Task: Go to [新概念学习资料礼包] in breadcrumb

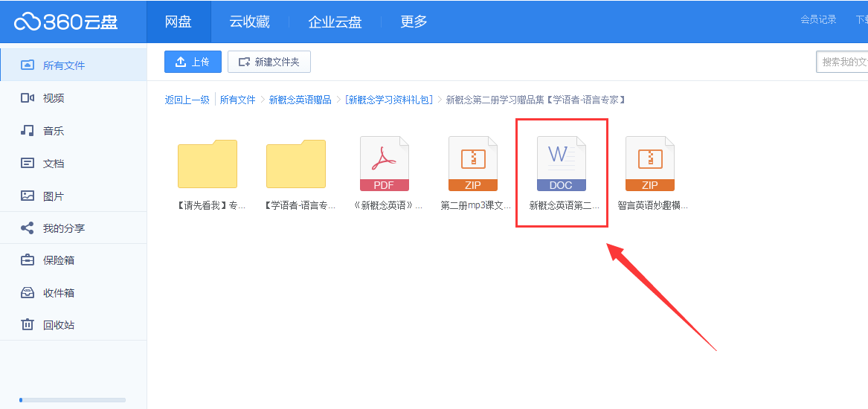Action: [x=388, y=100]
